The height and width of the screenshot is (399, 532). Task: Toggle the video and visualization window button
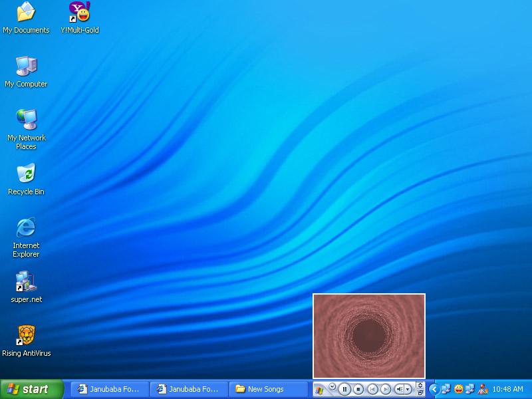(420, 386)
